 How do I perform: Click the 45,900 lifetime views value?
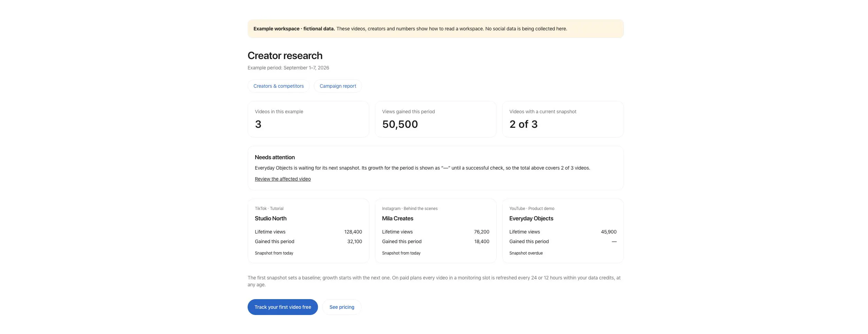point(609,232)
